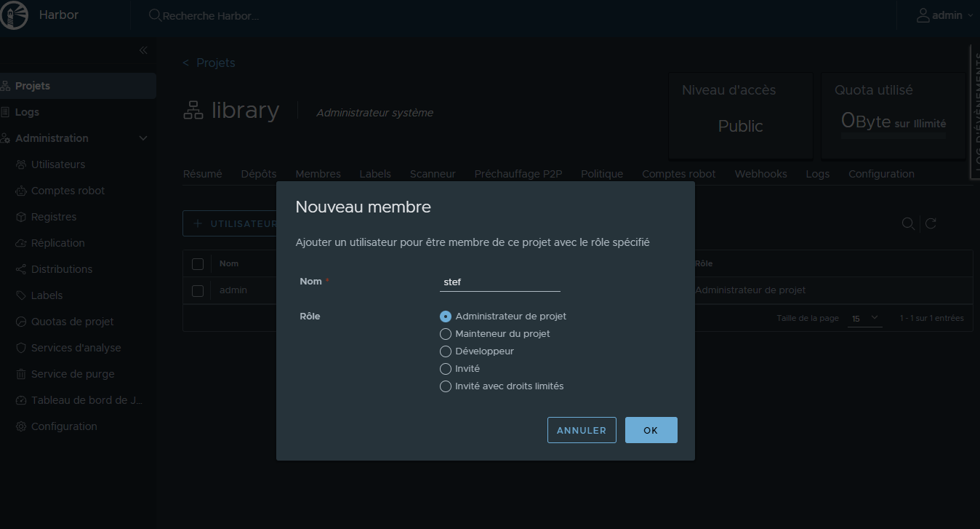Open the admin user dropdown menu

tap(944, 15)
